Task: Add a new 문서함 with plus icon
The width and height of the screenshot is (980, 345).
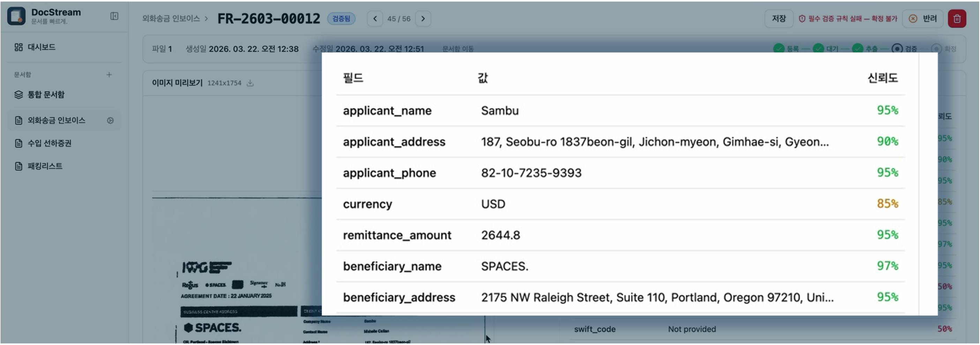Action: 109,75
